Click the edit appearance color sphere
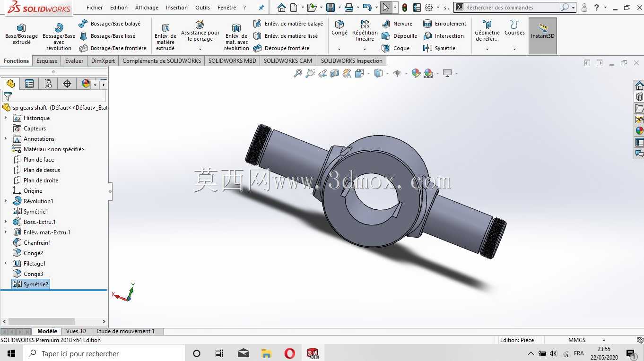644x361 pixels. (416, 73)
